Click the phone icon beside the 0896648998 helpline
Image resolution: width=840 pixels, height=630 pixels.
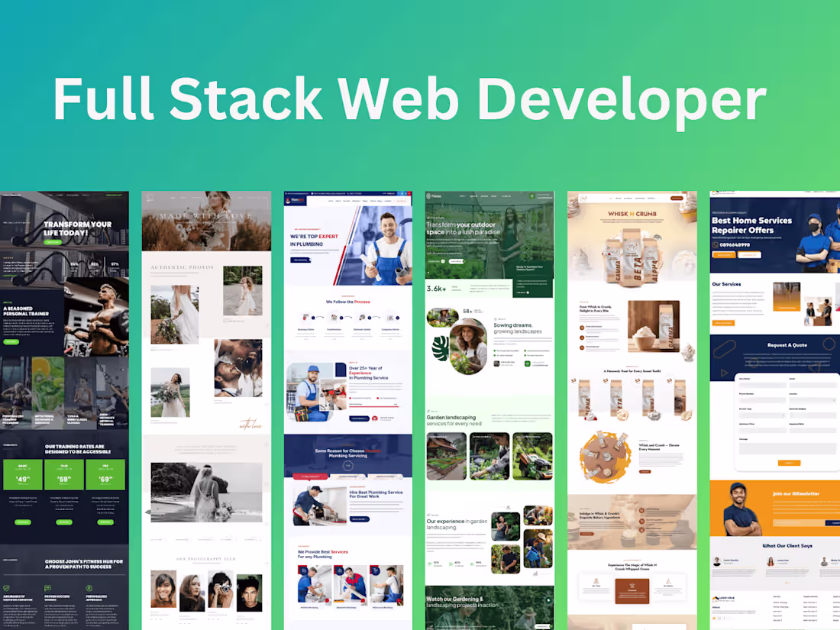(715, 244)
